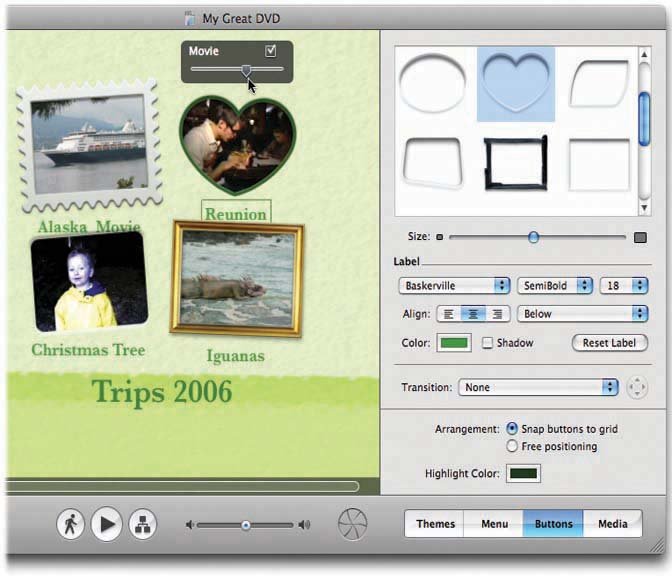The image size is (672, 576).
Task: Open the Transition dropdown
Action: click(x=538, y=387)
